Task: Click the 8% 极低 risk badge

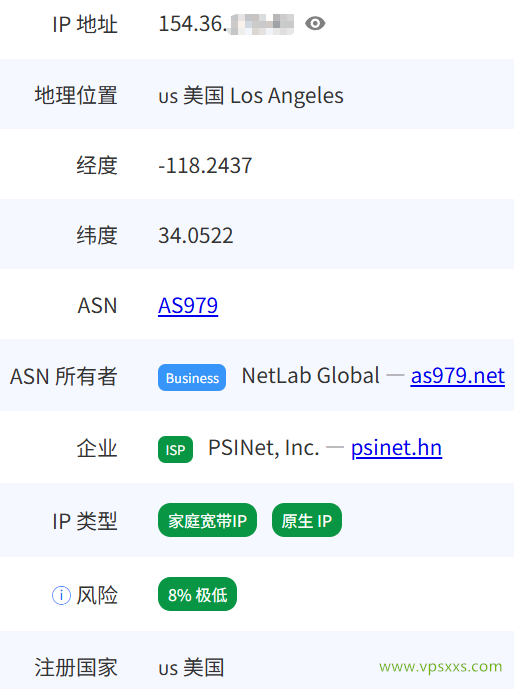Action: (197, 594)
